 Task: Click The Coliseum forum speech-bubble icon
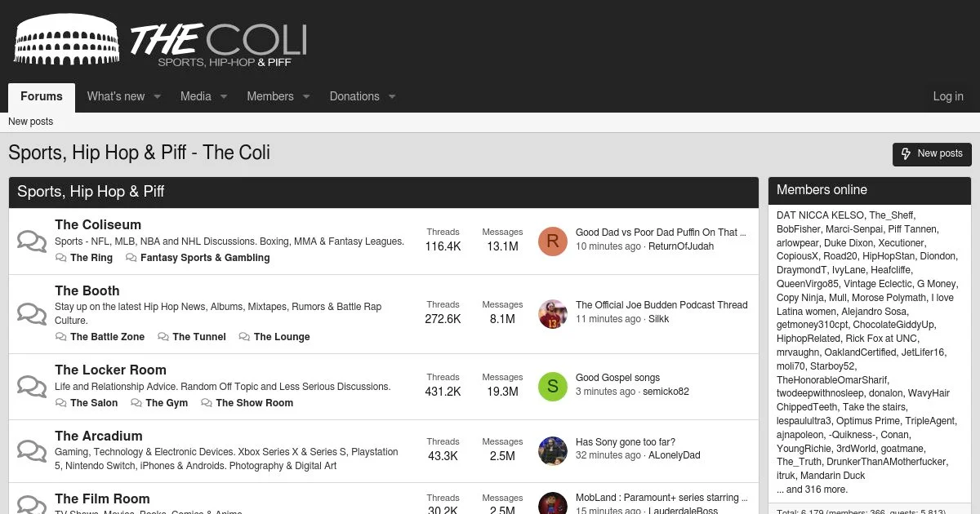pos(32,241)
